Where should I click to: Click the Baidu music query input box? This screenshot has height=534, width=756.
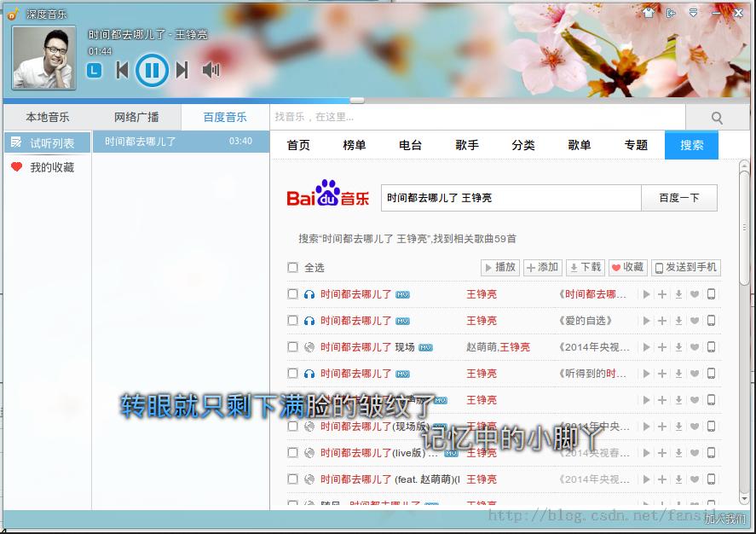click(x=511, y=198)
